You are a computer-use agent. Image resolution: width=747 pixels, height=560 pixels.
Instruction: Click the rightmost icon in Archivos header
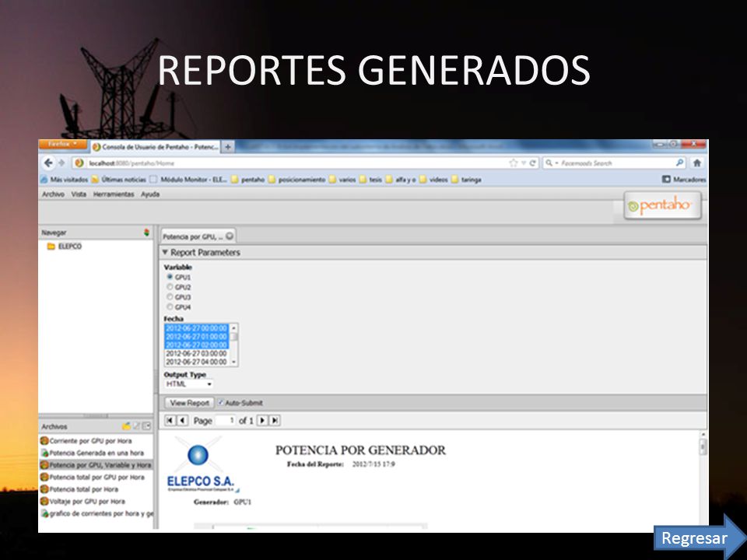(147, 426)
